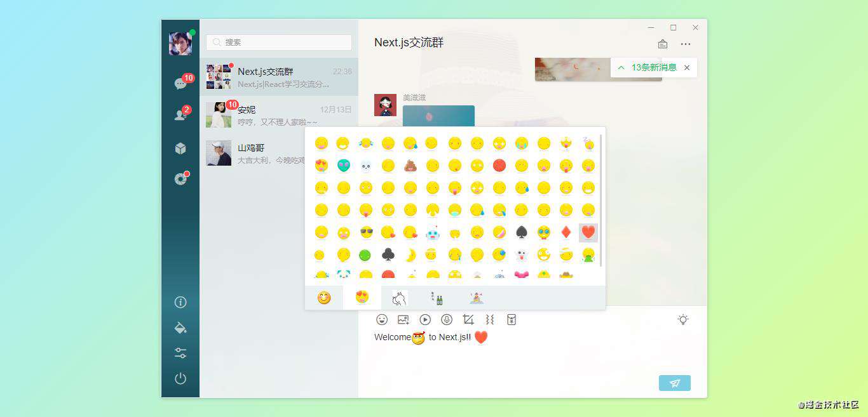
Task: Select the sunglasses face emoji
Action: click(366, 233)
